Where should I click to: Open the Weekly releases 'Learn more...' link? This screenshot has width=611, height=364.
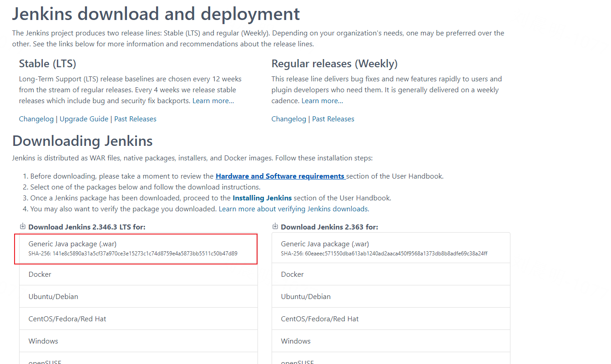(323, 101)
